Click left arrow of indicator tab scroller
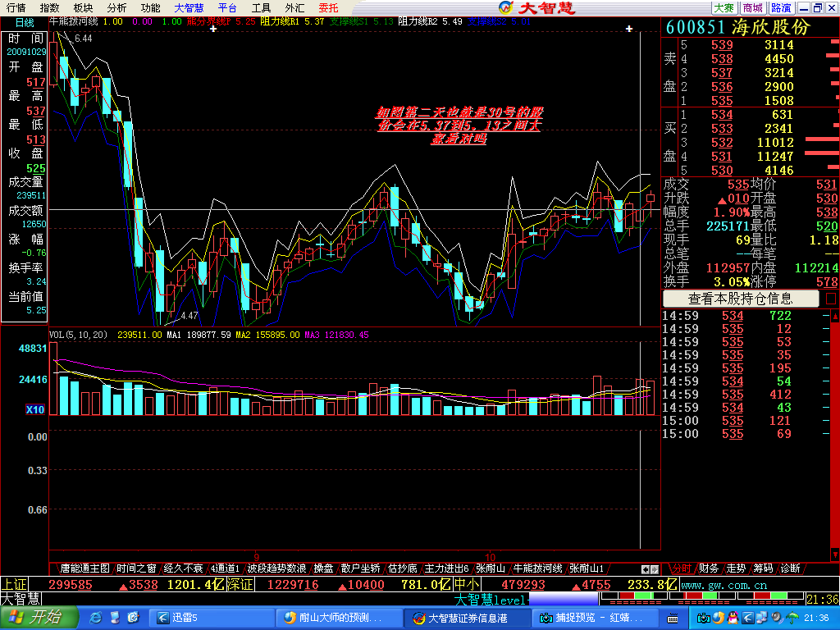The image size is (840, 630). [x=646, y=569]
